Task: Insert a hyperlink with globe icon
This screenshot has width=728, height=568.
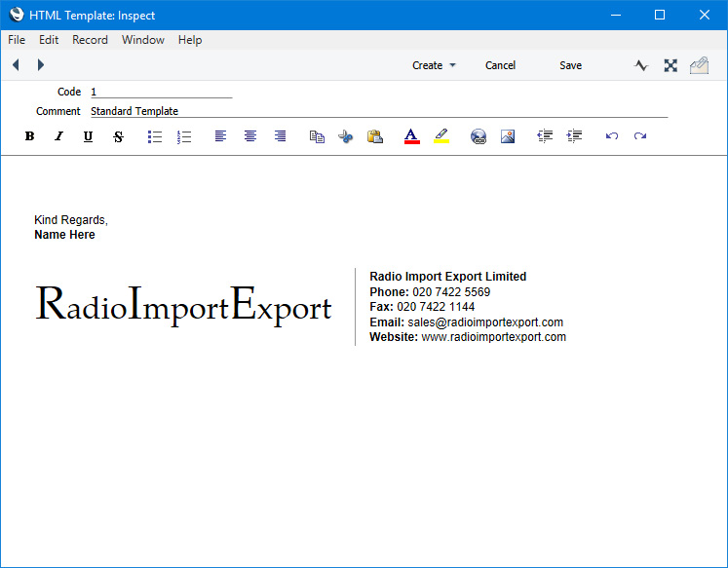Action: click(x=479, y=136)
